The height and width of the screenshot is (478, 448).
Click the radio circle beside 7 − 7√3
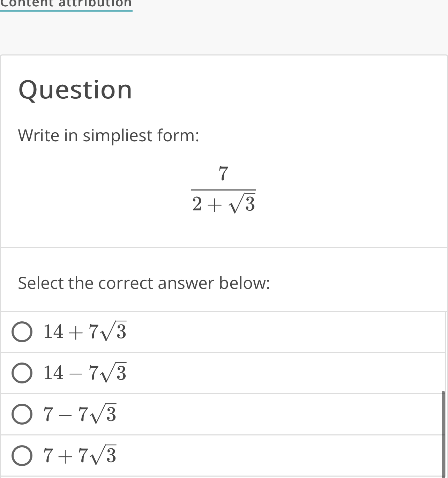[22, 414]
